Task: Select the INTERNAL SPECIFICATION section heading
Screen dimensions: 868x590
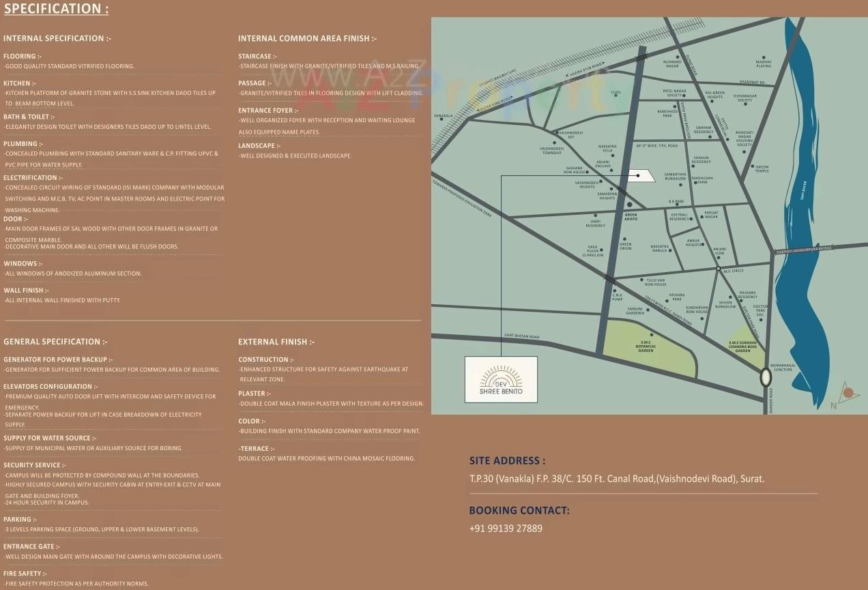Action: click(57, 38)
